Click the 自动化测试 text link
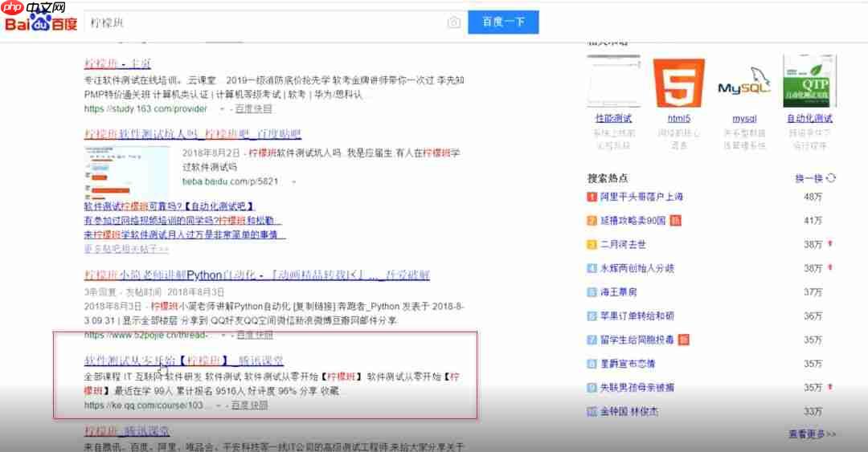 (x=809, y=118)
